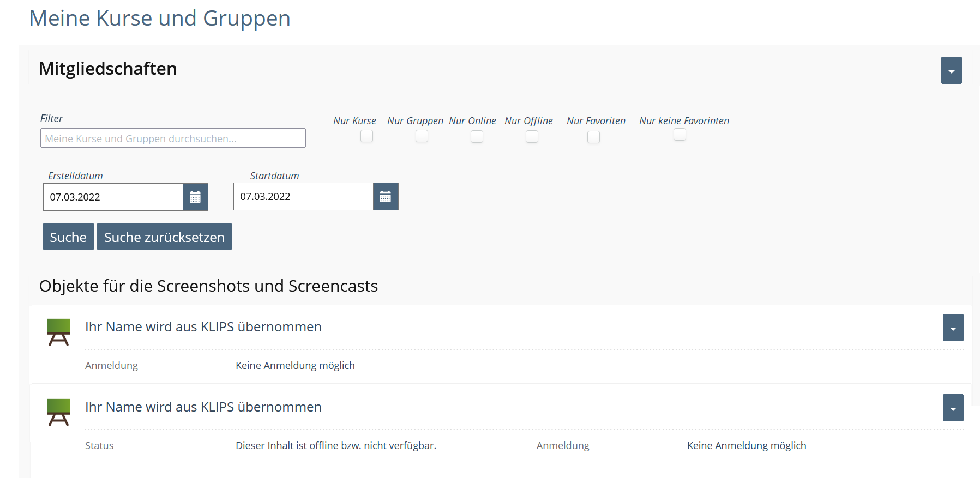Click Suche zurücksetzen to reset search
Image resolution: width=980 pixels, height=478 pixels.
point(164,237)
